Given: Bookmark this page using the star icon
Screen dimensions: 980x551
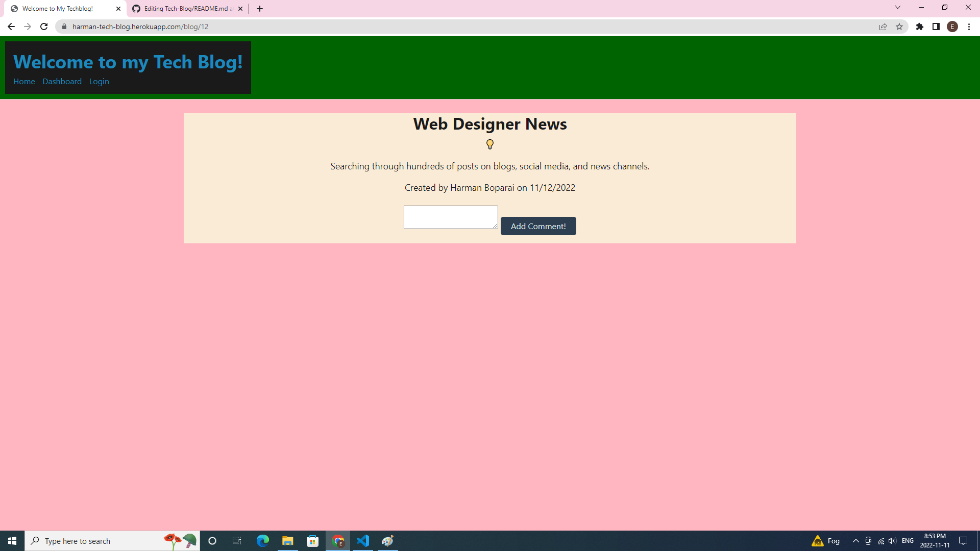Looking at the screenshot, I should 899,27.
